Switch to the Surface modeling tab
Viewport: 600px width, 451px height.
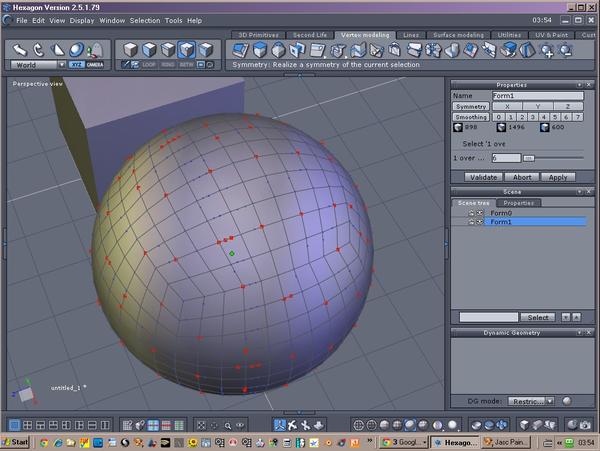coord(460,34)
